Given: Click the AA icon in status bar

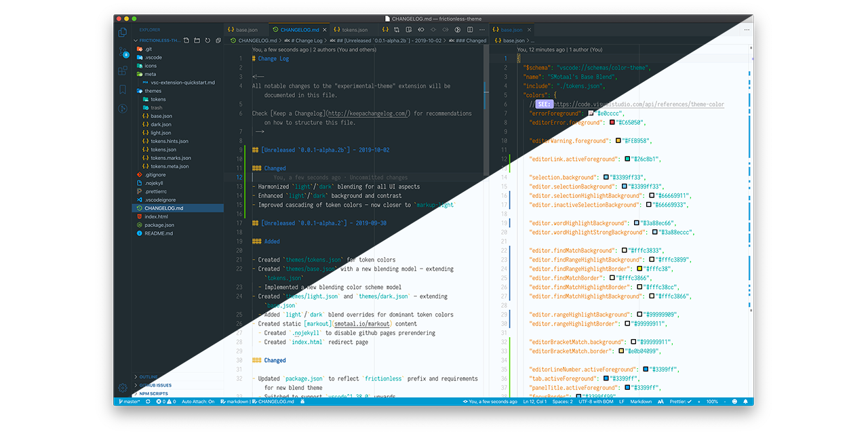Looking at the screenshot, I should 660,401.
